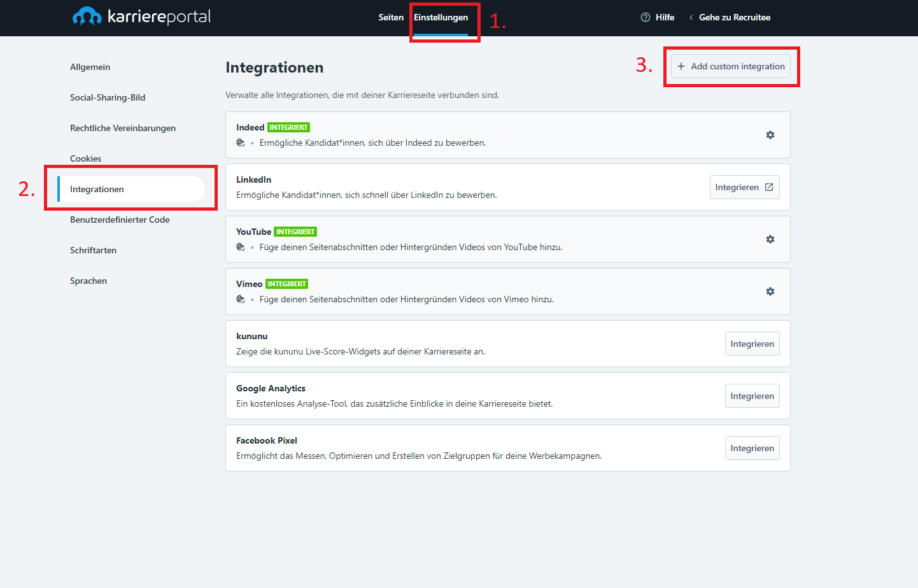Go back to Recruitee
Screen dimensions: 918x588
(x=734, y=18)
